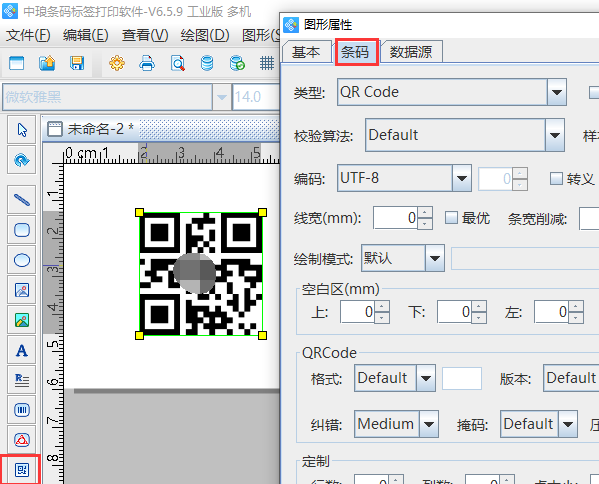Click the font size 14.0 field
This screenshot has height=484, width=599.
click(x=256, y=97)
